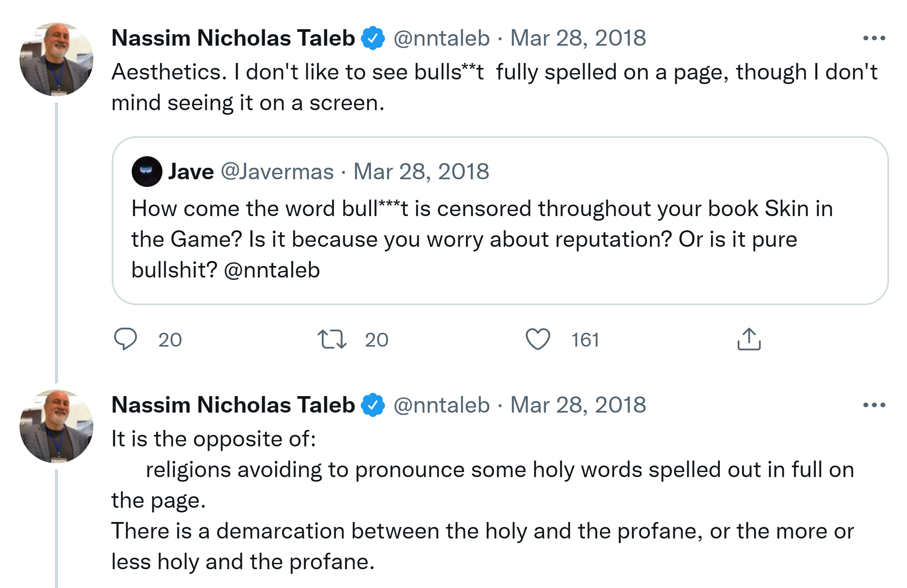Click the @nntaleb mention in quoted tweet text
The width and height of the screenshot is (907, 588).
coord(272,270)
